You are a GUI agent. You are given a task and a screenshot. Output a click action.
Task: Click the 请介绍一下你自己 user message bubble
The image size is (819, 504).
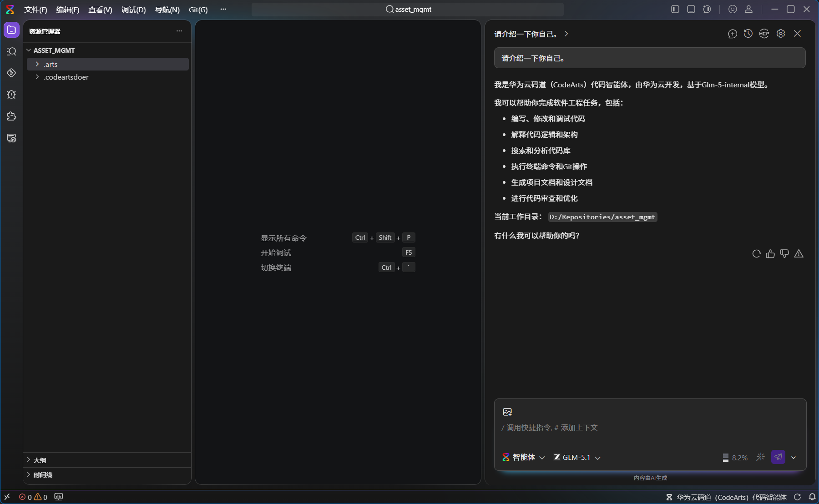coord(650,58)
